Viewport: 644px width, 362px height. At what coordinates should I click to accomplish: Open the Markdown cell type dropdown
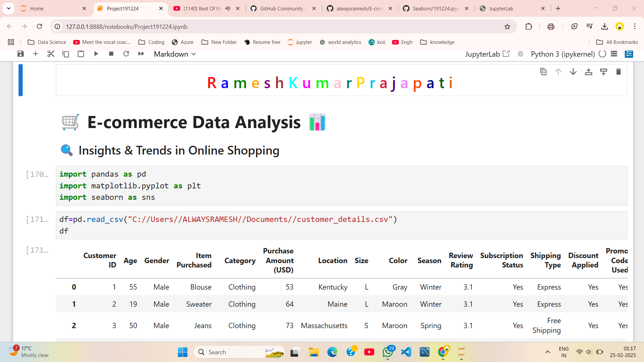click(174, 54)
